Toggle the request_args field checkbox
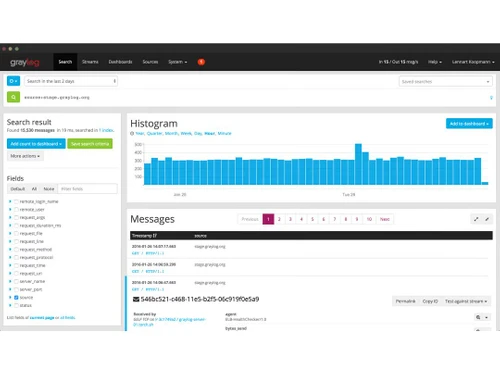The height and width of the screenshot is (375, 500). [x=16, y=217]
